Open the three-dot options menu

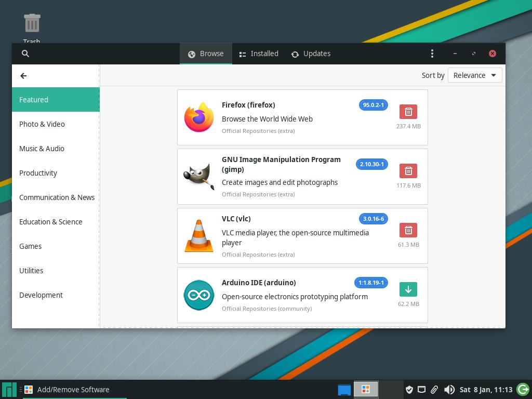coord(432,54)
